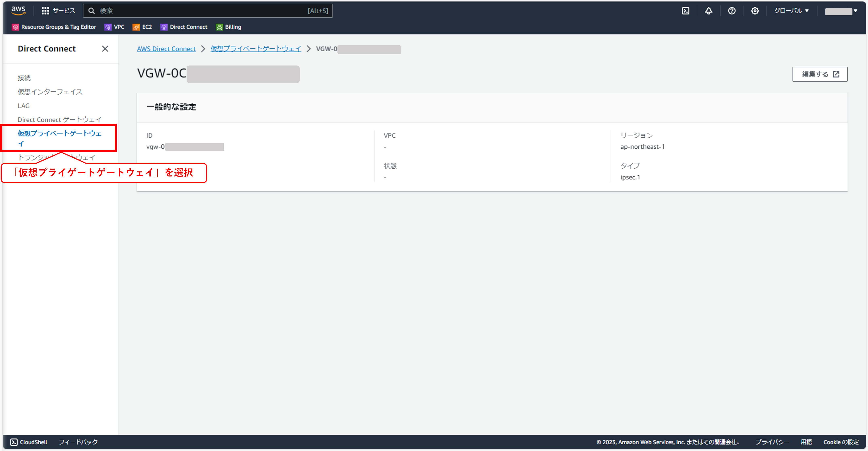Open CloudShell from the top bar icon
The width and height of the screenshot is (868, 451).
685,11
